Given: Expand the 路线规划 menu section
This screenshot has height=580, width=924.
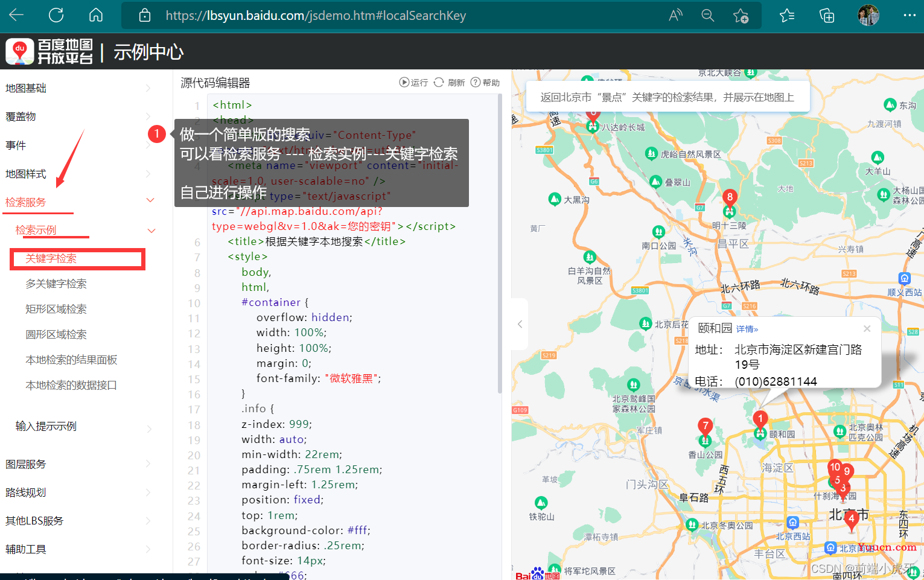Looking at the screenshot, I should click(x=77, y=492).
